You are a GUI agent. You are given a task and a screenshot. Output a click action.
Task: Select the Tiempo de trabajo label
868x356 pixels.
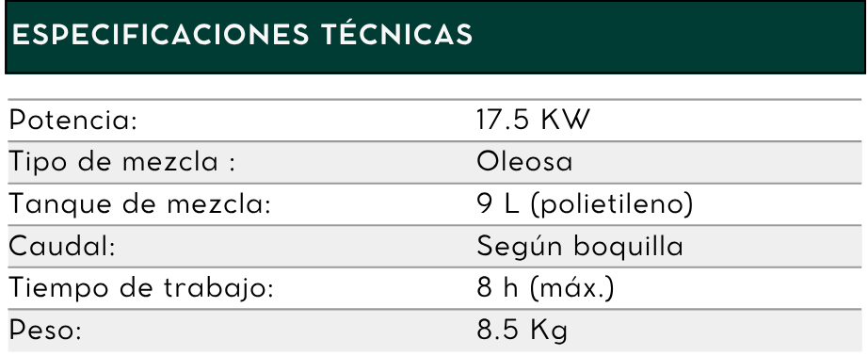(142, 288)
